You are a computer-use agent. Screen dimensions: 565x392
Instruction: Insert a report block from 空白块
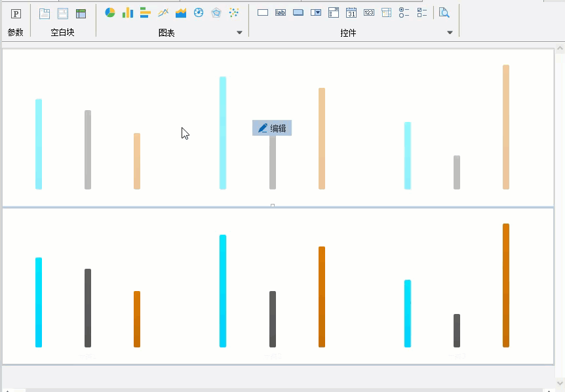pyautogui.click(x=45, y=14)
